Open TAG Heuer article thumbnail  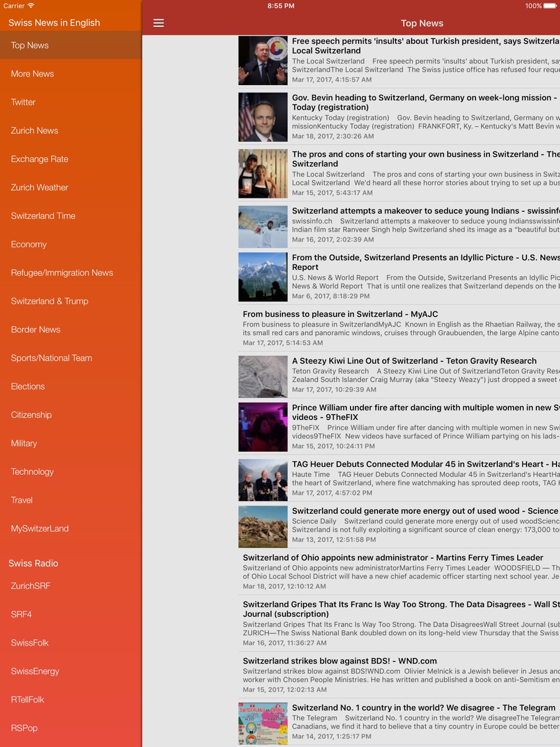[263, 480]
